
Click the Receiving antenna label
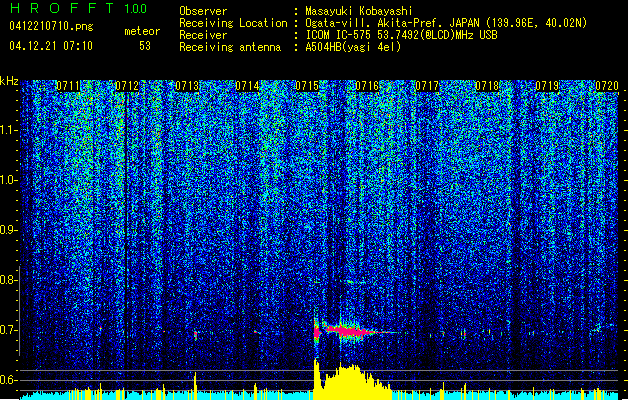(x=230, y=47)
